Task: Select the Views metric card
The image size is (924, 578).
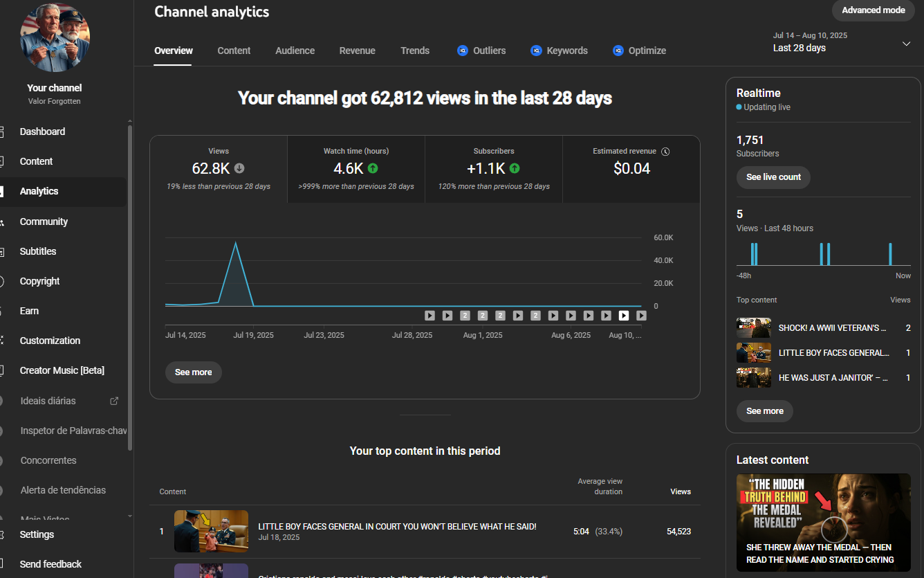Action: (x=219, y=170)
